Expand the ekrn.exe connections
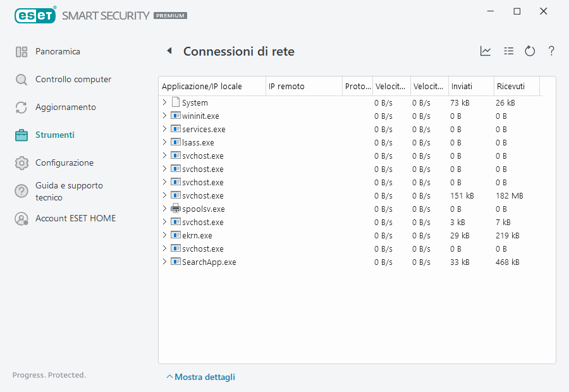569x392 pixels. pos(165,235)
